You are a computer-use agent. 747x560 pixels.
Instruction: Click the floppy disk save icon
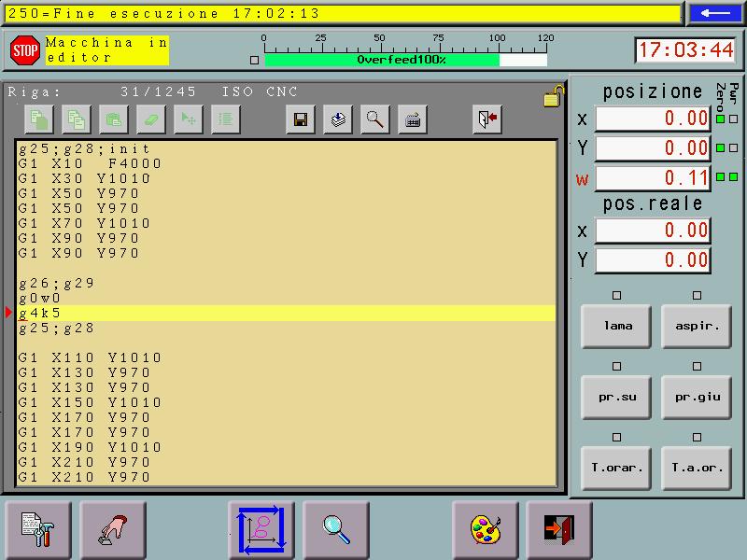pos(301,119)
